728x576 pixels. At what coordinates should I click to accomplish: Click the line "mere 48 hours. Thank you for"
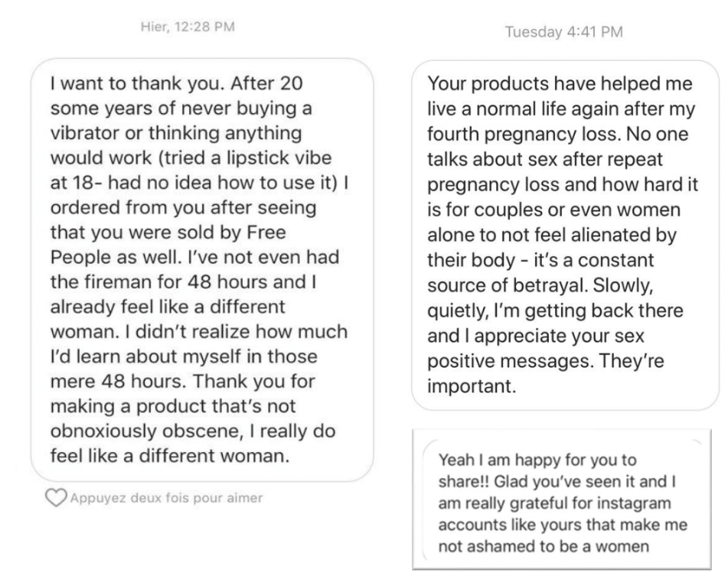(182, 381)
